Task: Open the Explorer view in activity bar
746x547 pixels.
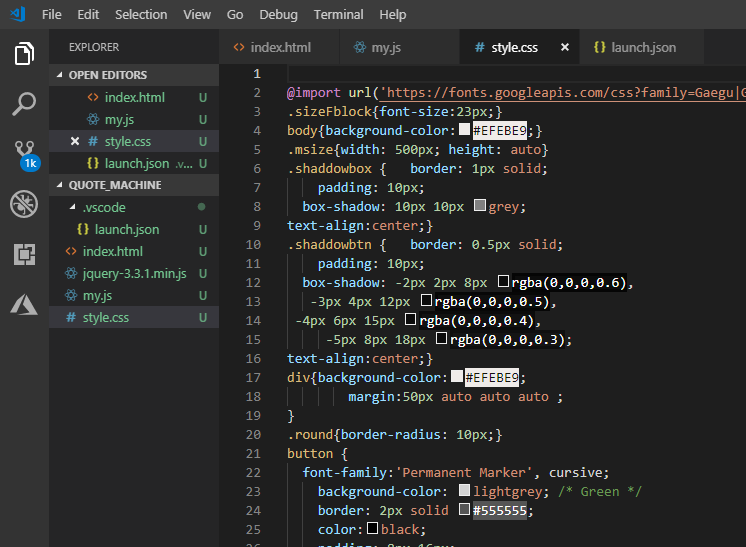Action: [24, 53]
